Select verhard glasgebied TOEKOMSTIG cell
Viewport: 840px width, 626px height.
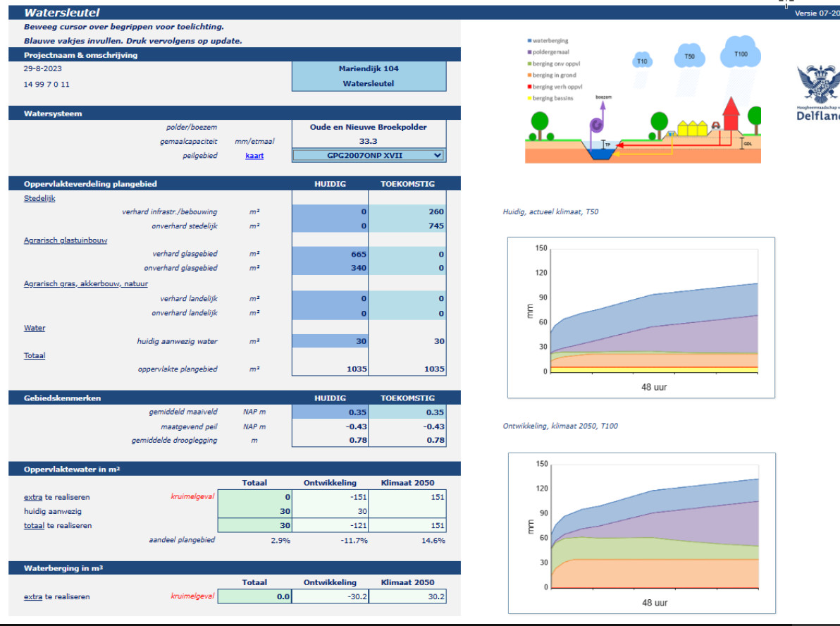[x=407, y=254]
